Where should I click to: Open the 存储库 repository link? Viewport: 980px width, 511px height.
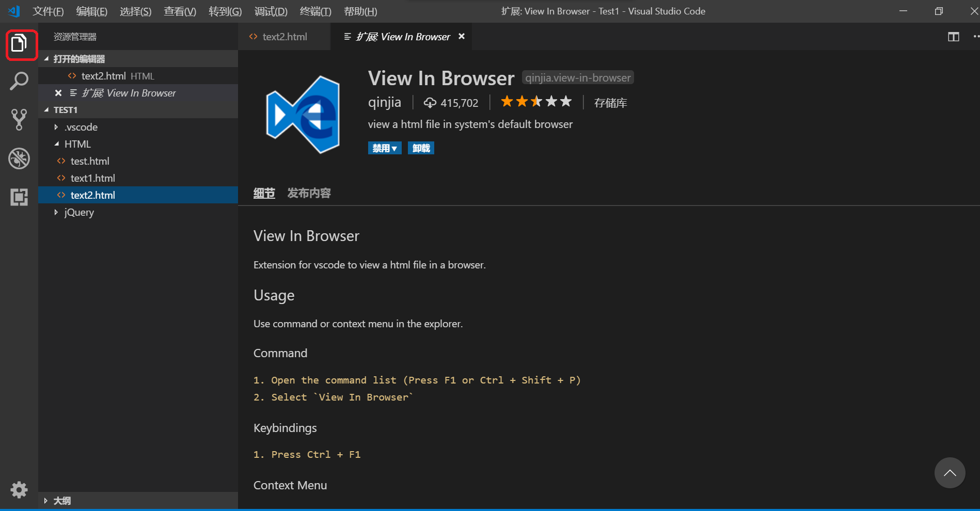pos(610,102)
